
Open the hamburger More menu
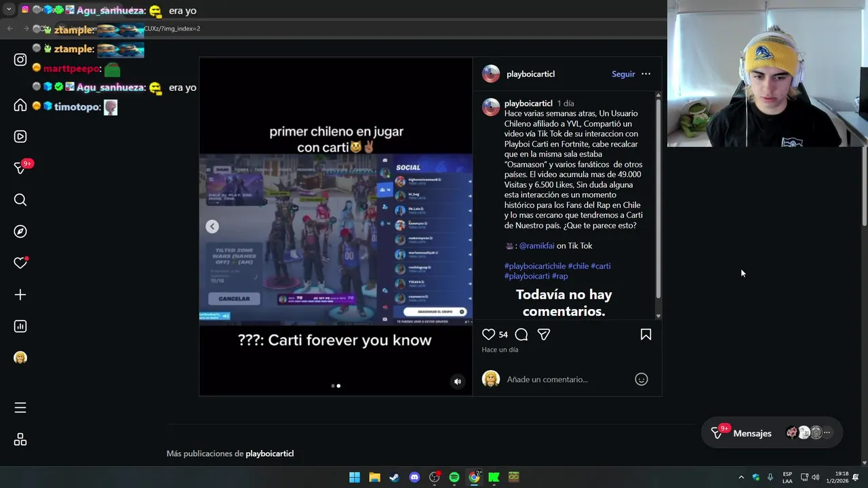[20, 407]
